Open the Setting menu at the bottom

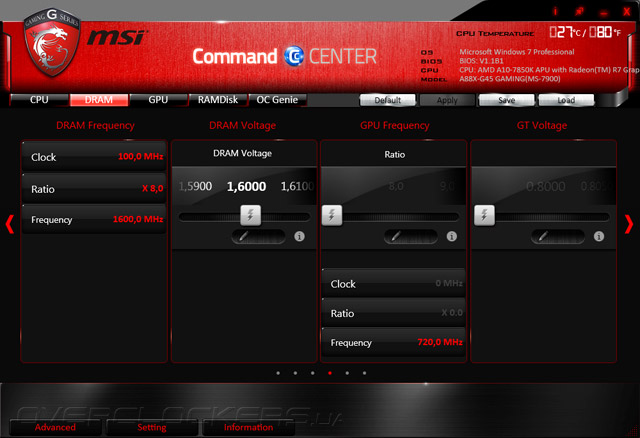click(x=152, y=427)
